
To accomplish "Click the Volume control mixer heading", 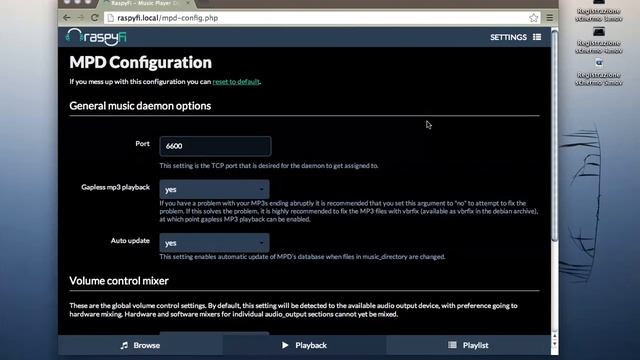I will [x=119, y=281].
